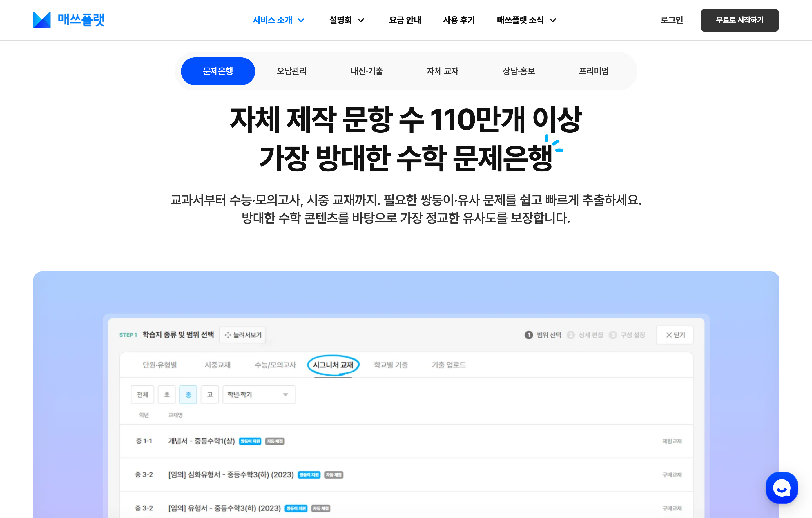Open the 학교별 기출 tab

coord(391,365)
